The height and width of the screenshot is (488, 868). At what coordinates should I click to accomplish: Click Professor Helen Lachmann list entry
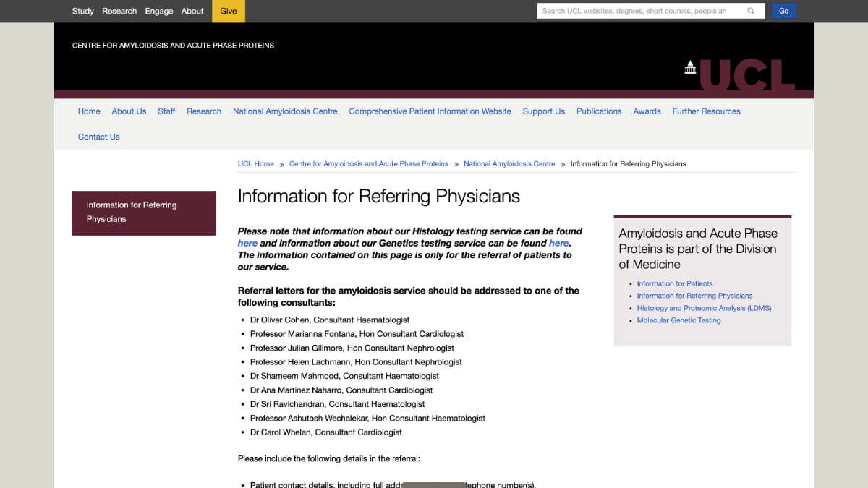point(356,362)
